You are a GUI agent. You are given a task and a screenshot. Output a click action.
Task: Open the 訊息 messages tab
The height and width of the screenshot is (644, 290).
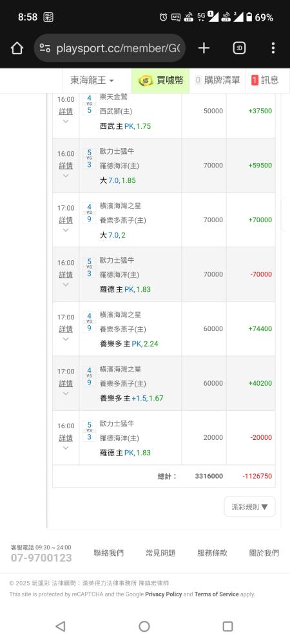coord(265,80)
